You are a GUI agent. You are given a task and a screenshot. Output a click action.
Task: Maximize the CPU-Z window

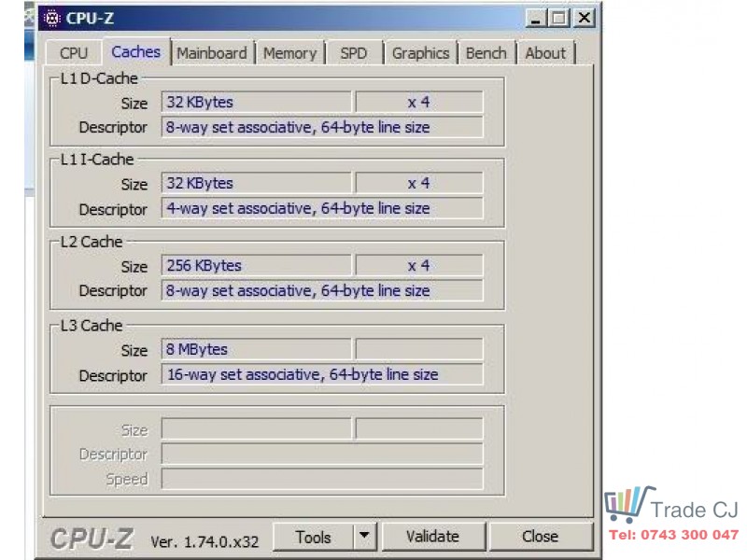558,19
